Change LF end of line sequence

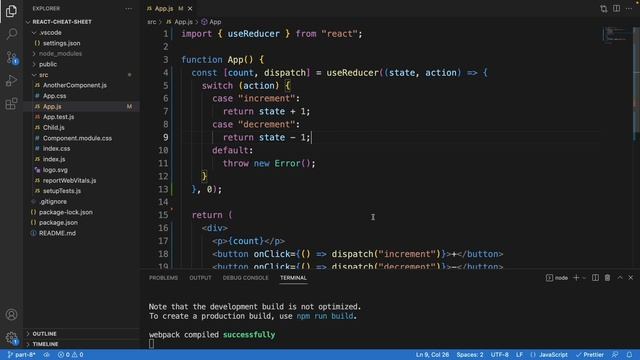519,355
